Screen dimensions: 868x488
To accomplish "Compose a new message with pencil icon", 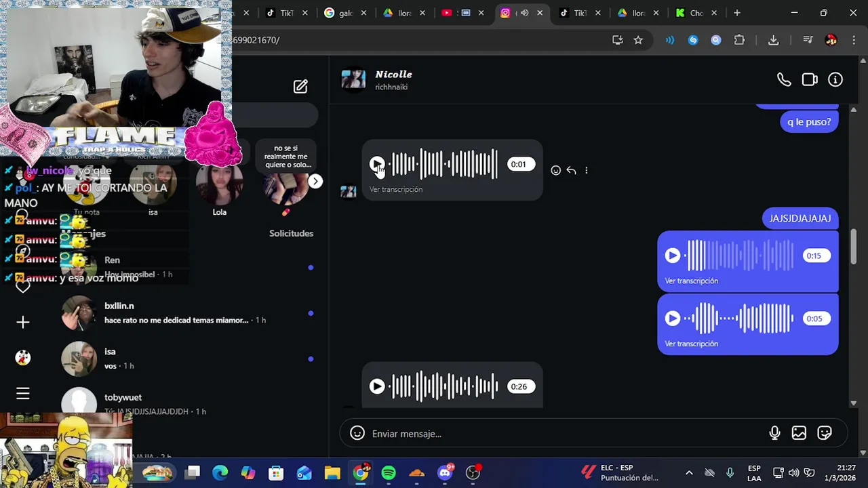I will coord(300,86).
